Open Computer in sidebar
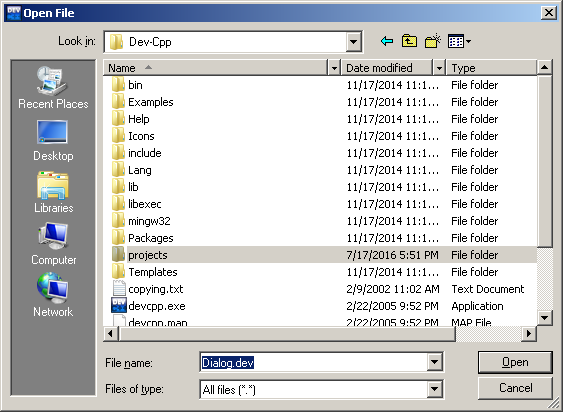The height and width of the screenshot is (412, 563). point(53,244)
